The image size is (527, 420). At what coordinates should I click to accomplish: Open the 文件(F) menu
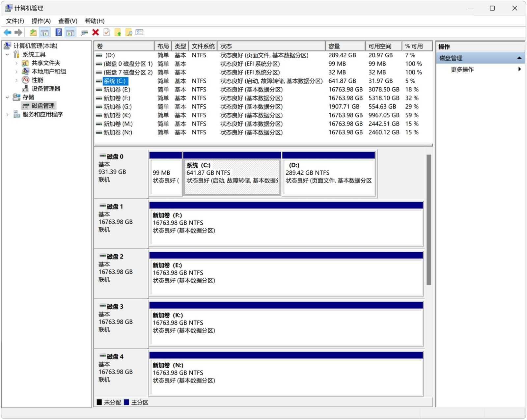pyautogui.click(x=15, y=21)
